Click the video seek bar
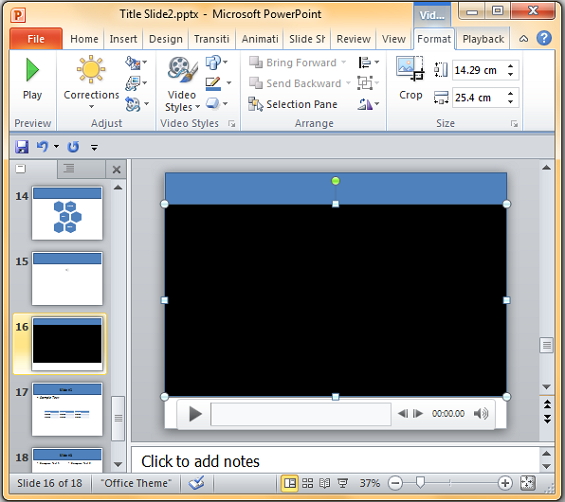This screenshot has width=565, height=502. [301, 414]
